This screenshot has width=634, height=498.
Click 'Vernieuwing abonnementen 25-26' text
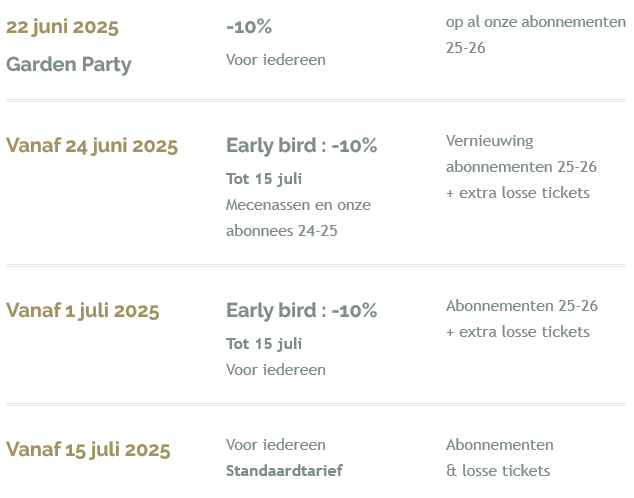coord(521,153)
